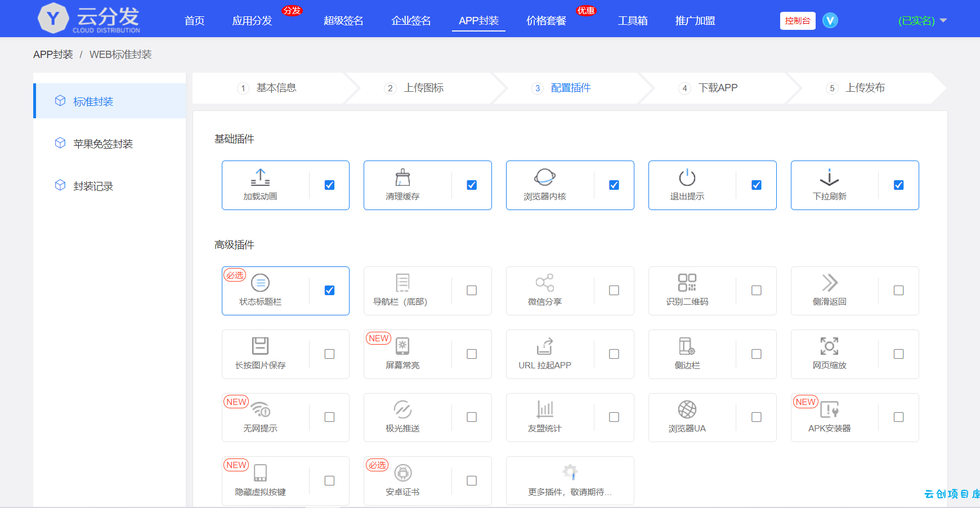Check the 侧边栏 checkbox
This screenshot has height=508, width=980.
click(757, 354)
